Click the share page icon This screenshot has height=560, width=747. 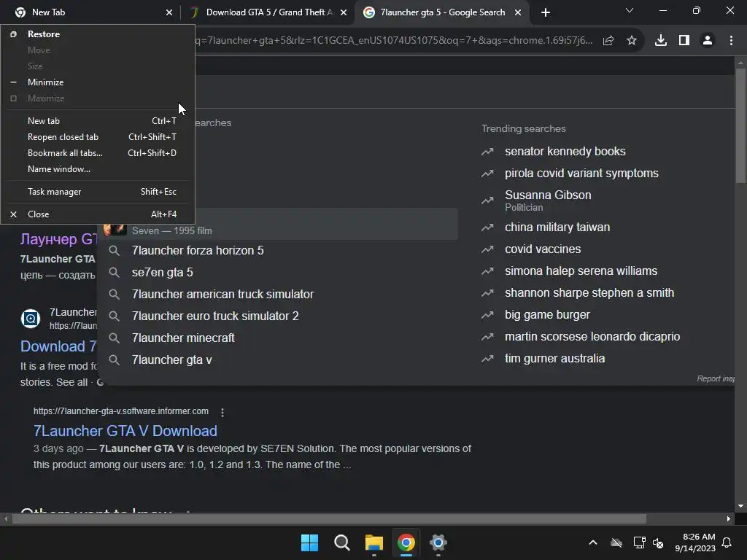pos(608,41)
